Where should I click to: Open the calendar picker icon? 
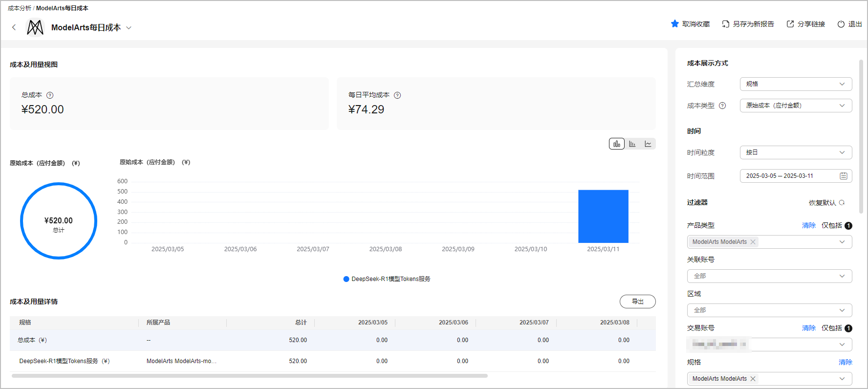[x=844, y=176]
